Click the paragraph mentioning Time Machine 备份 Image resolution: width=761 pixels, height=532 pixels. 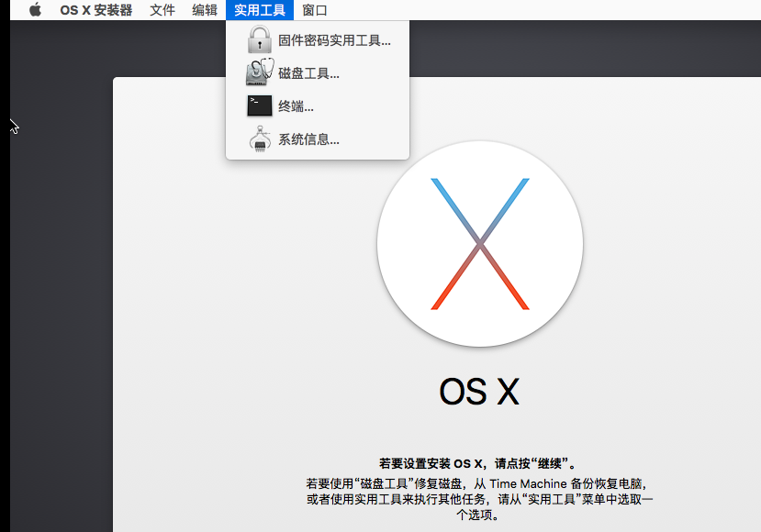(479, 499)
